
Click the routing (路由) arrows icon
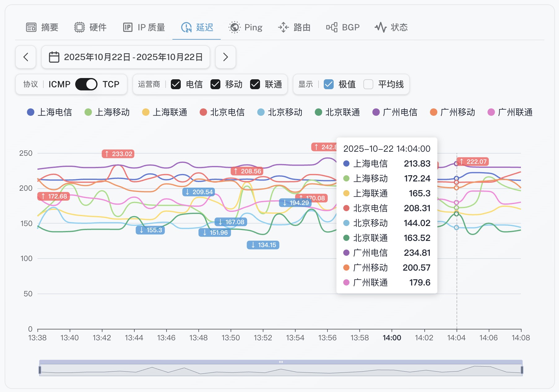click(x=283, y=27)
